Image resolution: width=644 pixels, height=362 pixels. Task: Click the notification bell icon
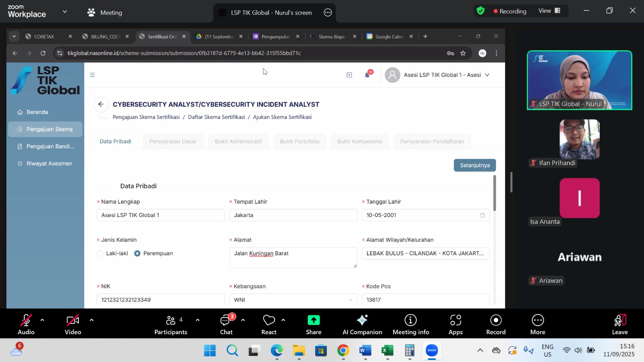(x=367, y=75)
